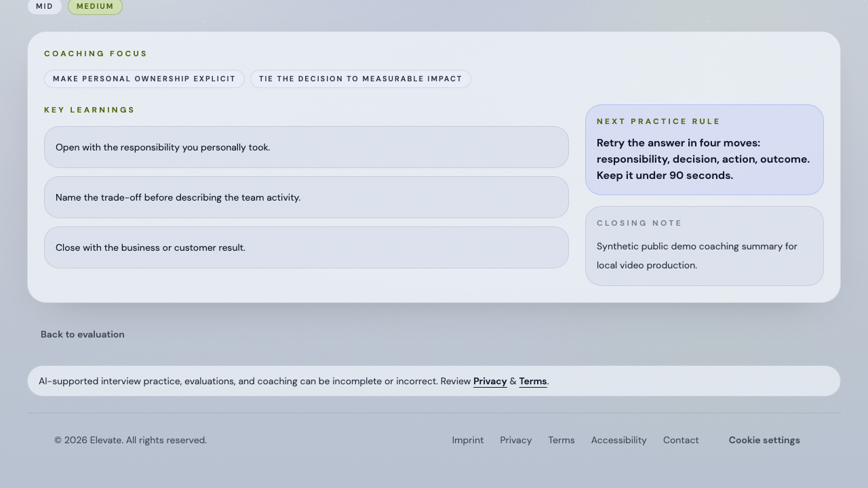Open Imprint in the footer
Image resolution: width=868 pixels, height=488 pixels.
[x=468, y=440]
